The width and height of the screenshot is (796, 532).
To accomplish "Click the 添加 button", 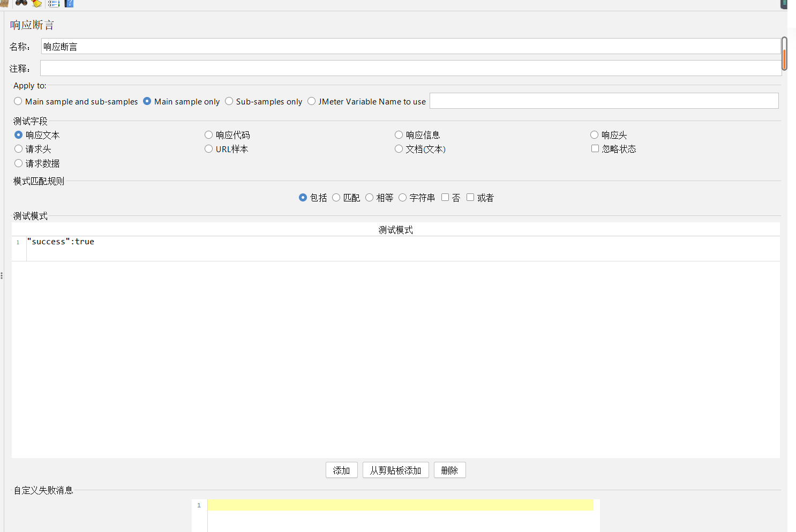I will (342, 470).
